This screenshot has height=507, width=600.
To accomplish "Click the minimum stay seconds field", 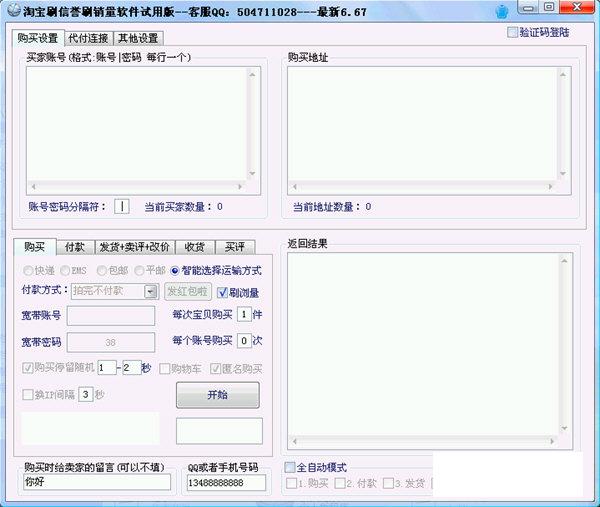I will pos(107,368).
